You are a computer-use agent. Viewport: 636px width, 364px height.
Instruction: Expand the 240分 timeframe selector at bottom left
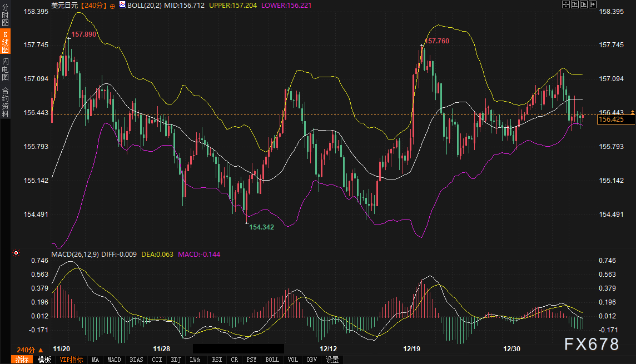pos(29,350)
